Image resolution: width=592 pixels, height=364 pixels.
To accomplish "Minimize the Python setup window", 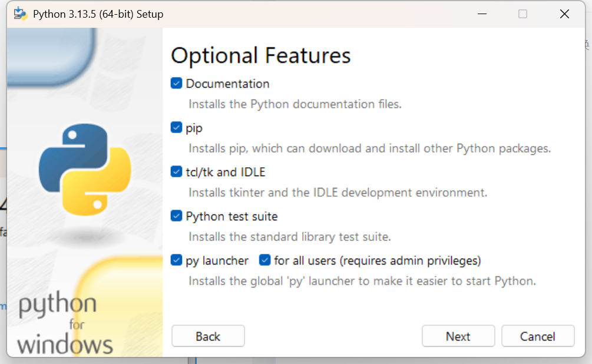I will tap(481, 13).
